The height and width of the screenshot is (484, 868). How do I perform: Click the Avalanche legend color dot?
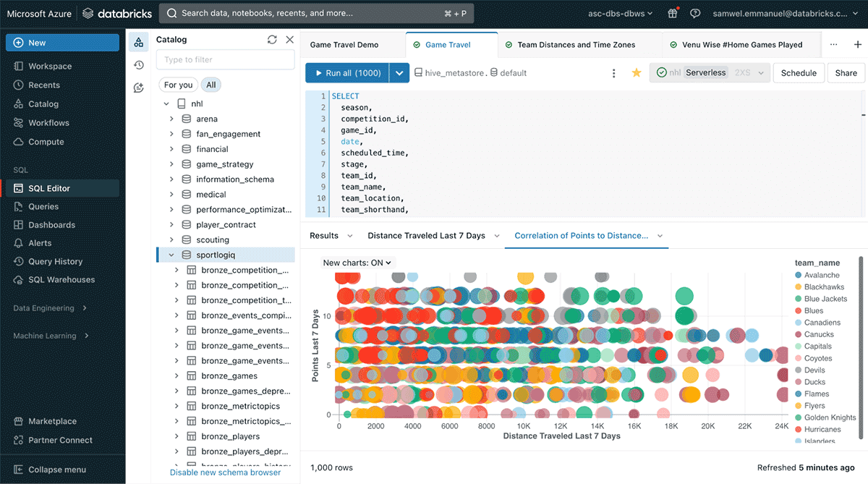tap(798, 275)
